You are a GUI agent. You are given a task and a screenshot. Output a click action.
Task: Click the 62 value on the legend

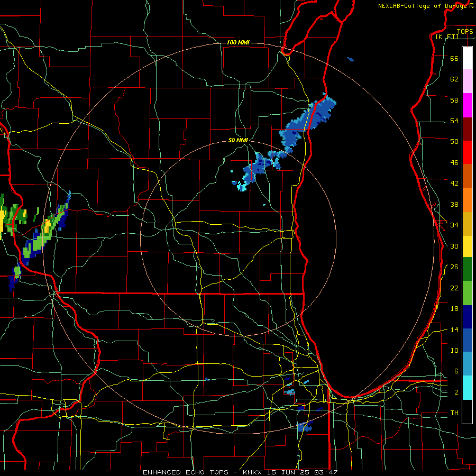click(454, 79)
